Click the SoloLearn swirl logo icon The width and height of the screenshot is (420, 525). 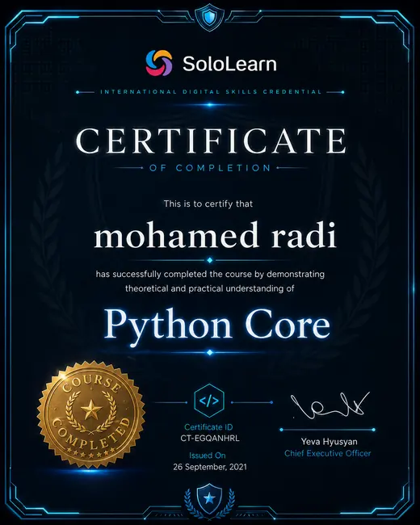(x=159, y=63)
